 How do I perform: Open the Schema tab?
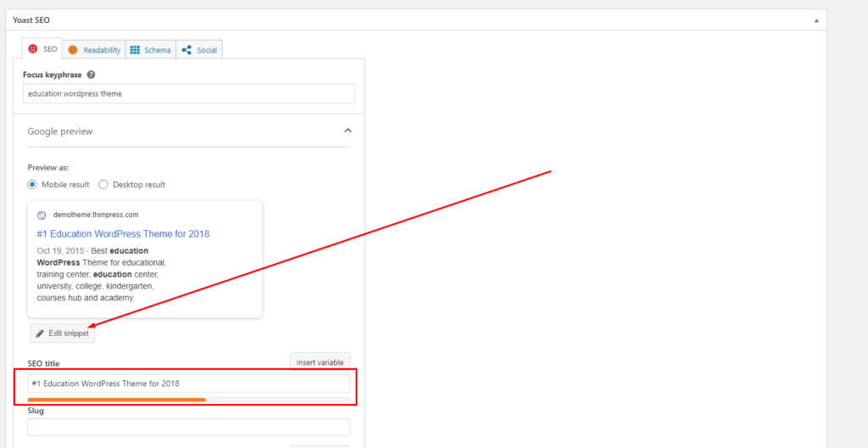[151, 50]
